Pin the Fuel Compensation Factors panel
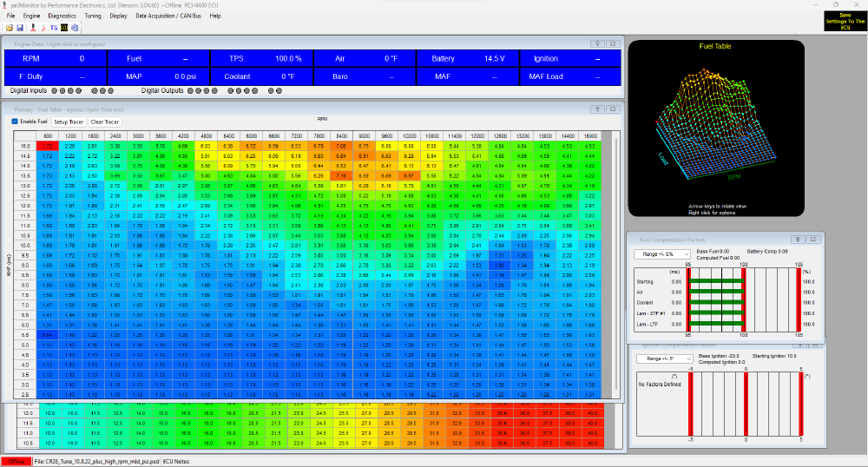Viewport: 868px width, 467px height. [799, 238]
